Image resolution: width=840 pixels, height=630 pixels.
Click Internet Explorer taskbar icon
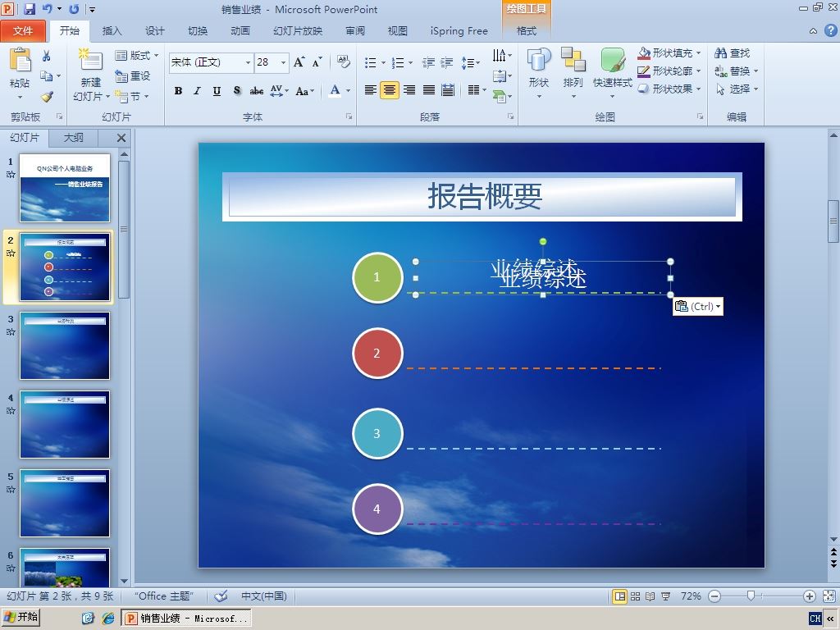[x=108, y=619]
